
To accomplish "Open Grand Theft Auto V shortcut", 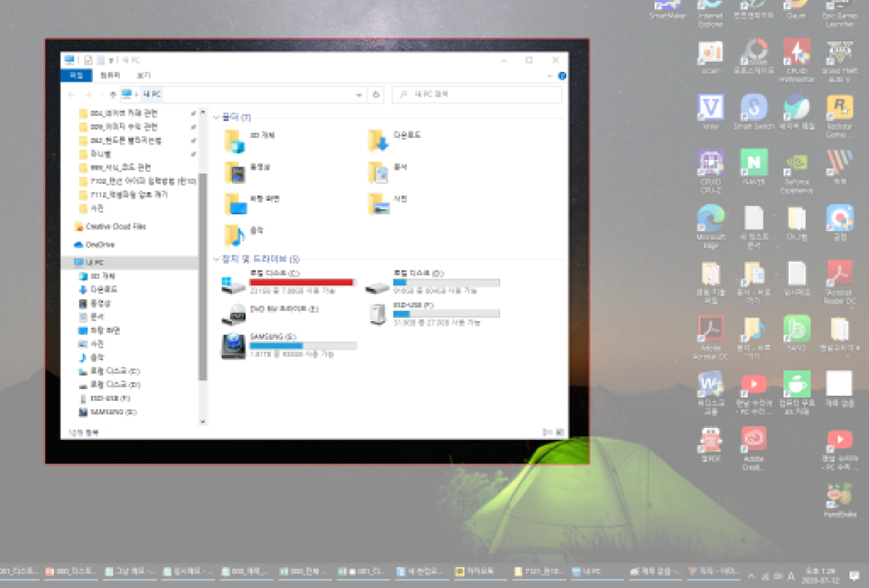I will 839,60.
